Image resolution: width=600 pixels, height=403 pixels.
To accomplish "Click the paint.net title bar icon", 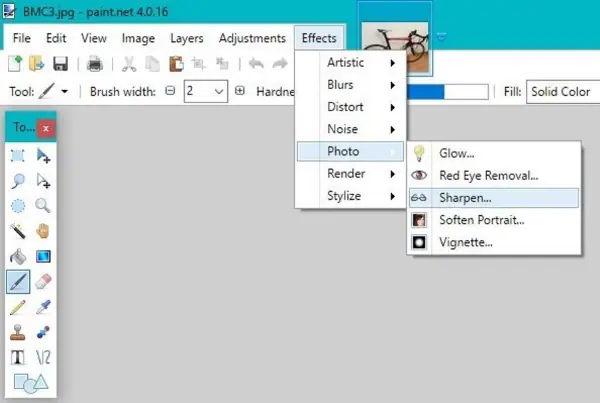I will 9,11.
